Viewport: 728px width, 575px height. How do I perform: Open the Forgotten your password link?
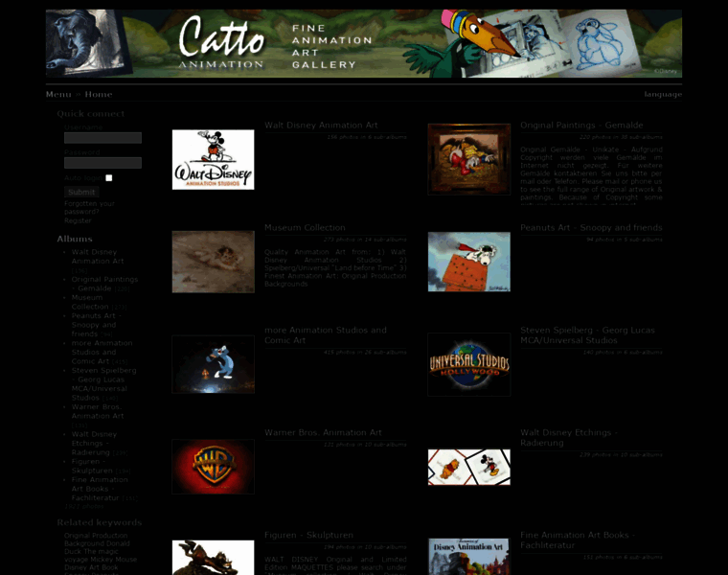89,208
